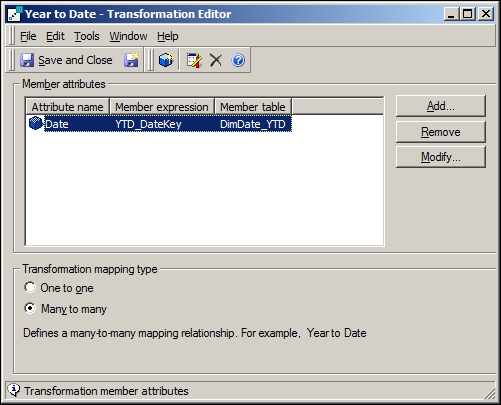The width and height of the screenshot is (501, 405).
Task: Open the Tools menu
Action: point(87,36)
